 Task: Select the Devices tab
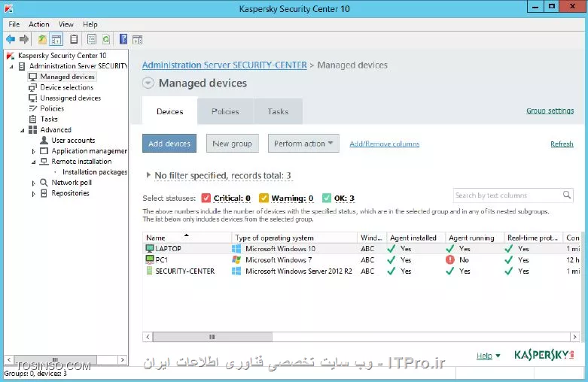(170, 111)
